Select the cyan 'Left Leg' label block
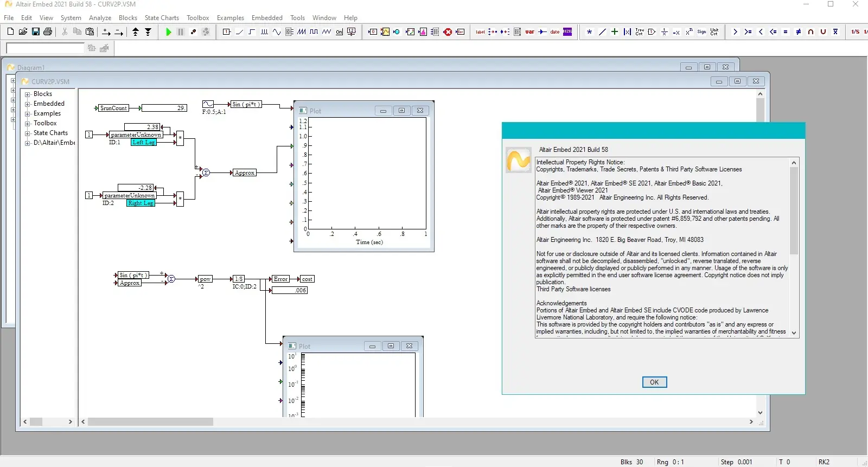 click(144, 142)
